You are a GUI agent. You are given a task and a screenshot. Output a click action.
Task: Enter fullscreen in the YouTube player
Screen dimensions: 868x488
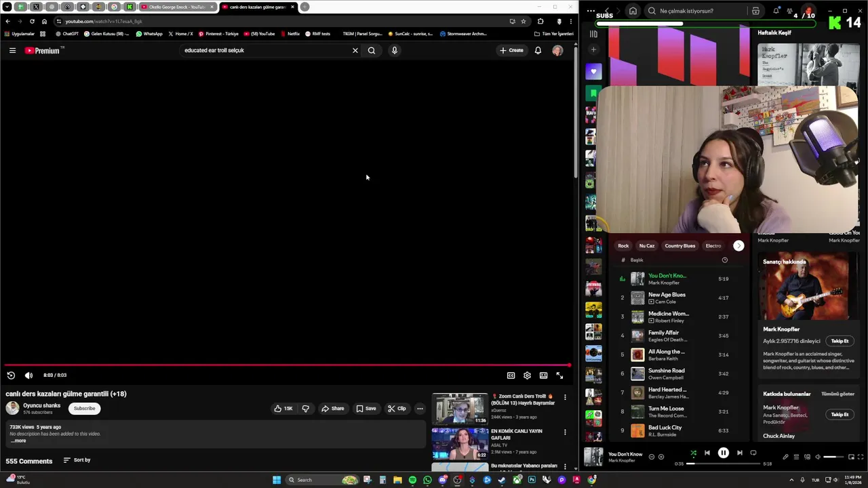pyautogui.click(x=559, y=375)
